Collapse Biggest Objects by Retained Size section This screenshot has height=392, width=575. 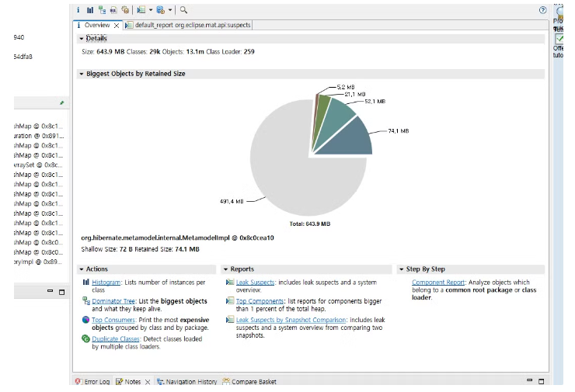82,74
